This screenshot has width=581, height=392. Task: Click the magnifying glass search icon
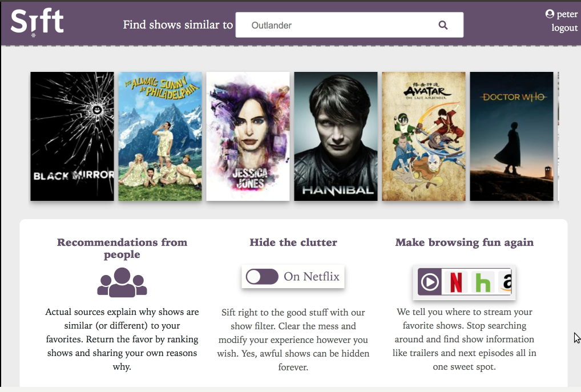(443, 25)
